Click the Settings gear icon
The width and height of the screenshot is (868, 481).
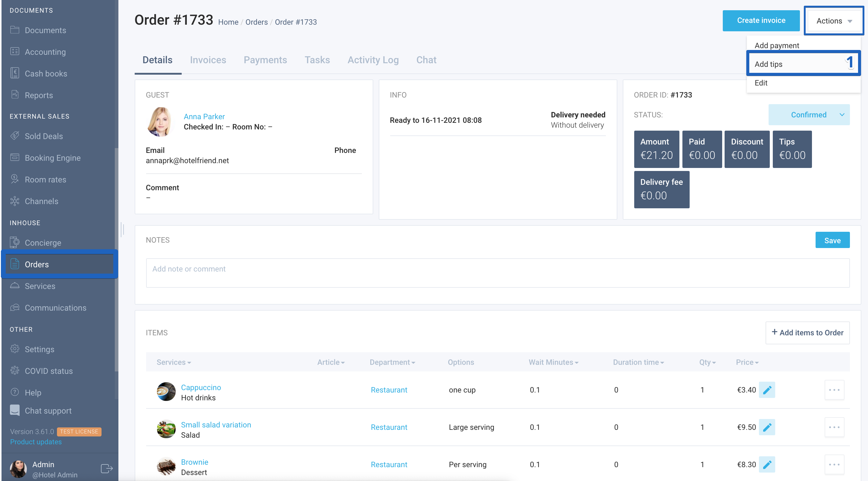[x=14, y=349]
